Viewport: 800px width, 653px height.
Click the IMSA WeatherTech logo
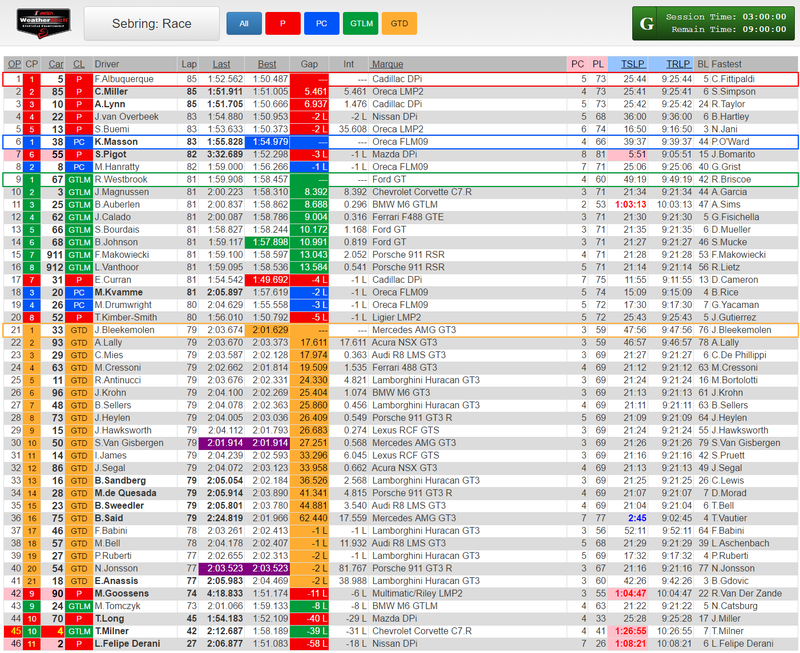(x=44, y=23)
